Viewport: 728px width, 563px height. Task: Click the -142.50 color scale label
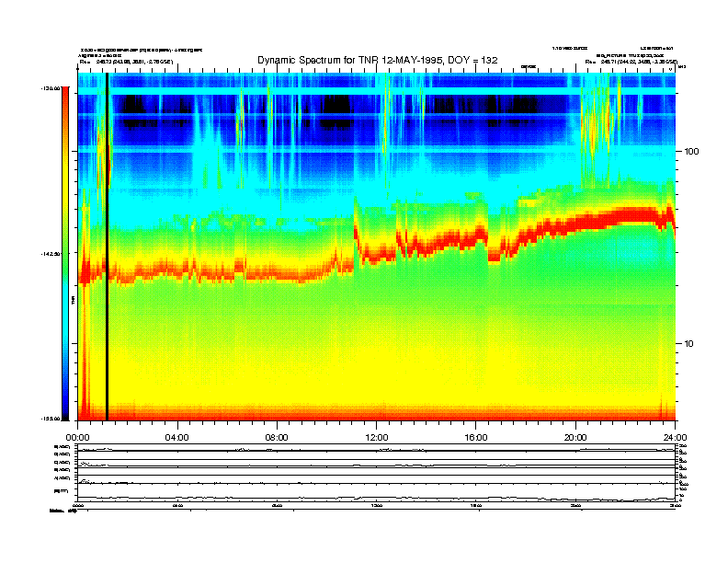click(x=51, y=254)
